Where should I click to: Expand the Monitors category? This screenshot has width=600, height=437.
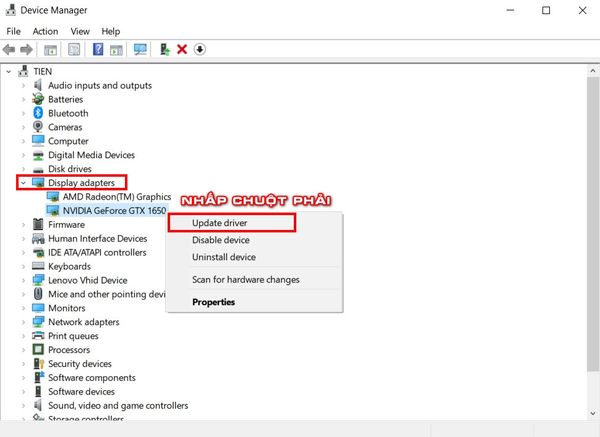click(x=23, y=308)
